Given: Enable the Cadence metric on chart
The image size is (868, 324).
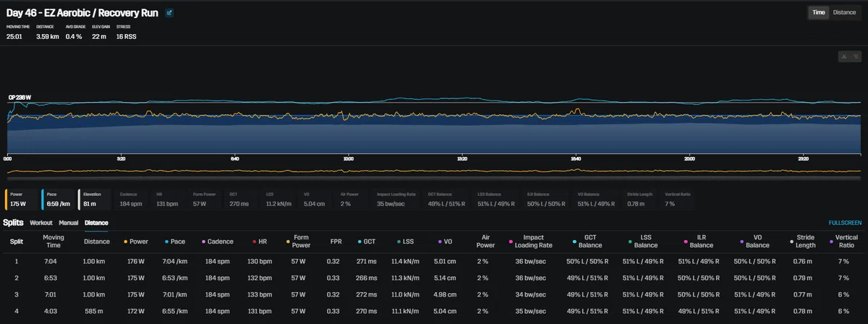Looking at the screenshot, I should (132, 200).
